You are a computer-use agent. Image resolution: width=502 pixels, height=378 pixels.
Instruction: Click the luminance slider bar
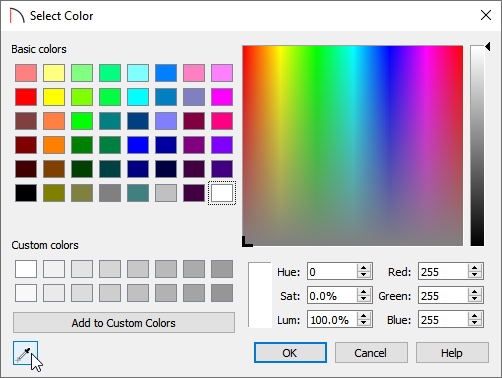[477, 146]
